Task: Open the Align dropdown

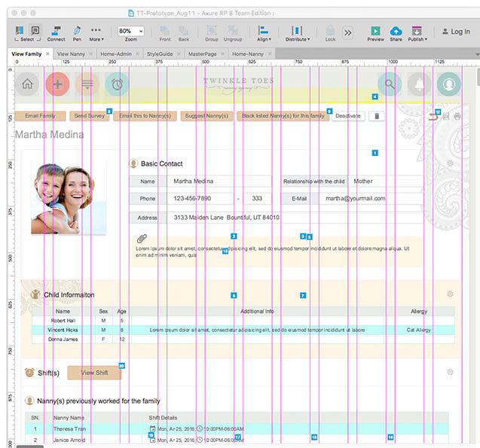Action: pos(264,33)
